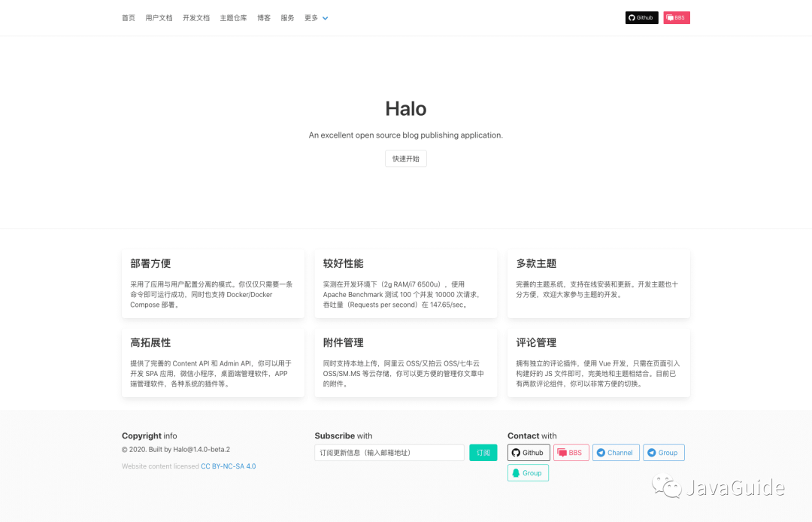Screen dimensions: 812x522
Task: Click the Channel contact button
Action: (616, 452)
